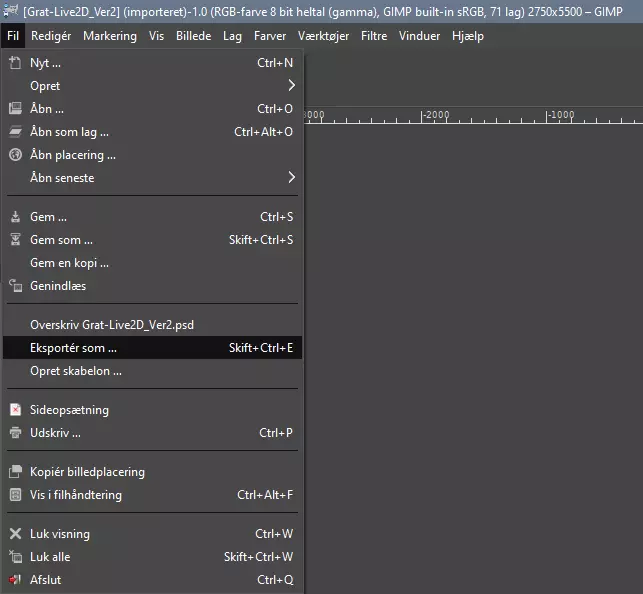Open the Redigér menu
The width and height of the screenshot is (643, 594).
(x=51, y=36)
